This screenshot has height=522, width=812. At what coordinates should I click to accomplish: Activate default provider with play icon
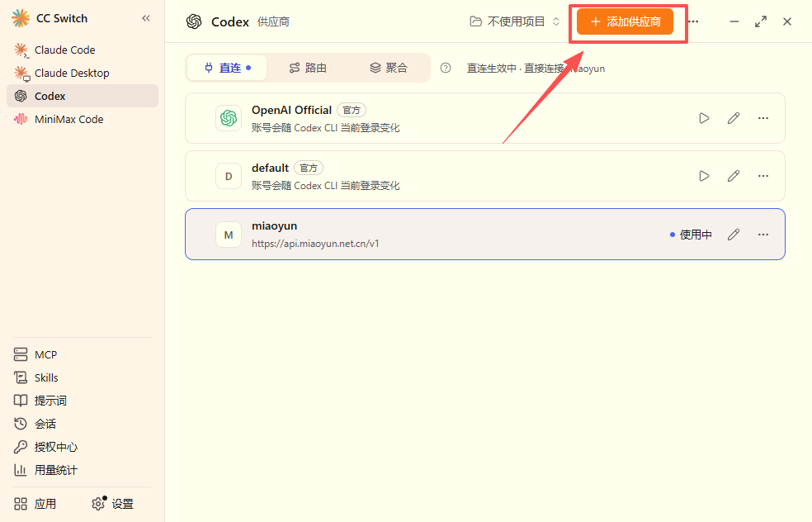point(704,176)
